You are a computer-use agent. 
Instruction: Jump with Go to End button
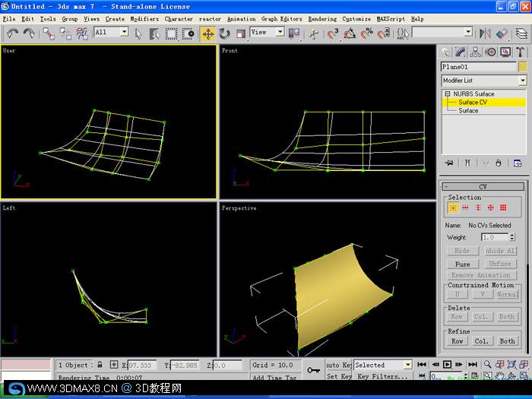click(x=473, y=364)
